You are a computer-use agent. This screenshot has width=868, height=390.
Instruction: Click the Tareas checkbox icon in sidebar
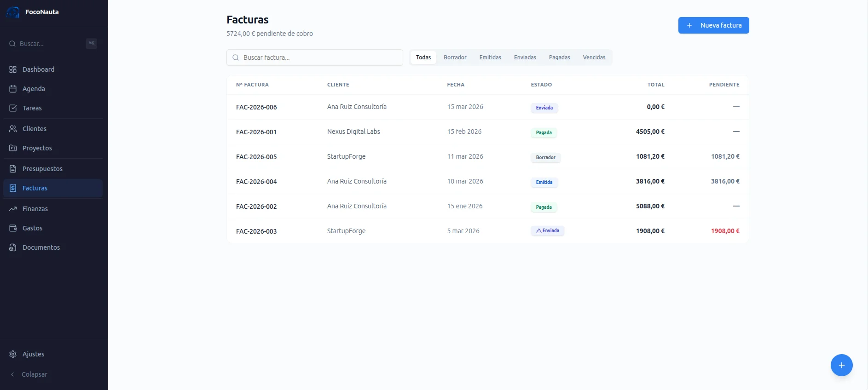[13, 108]
